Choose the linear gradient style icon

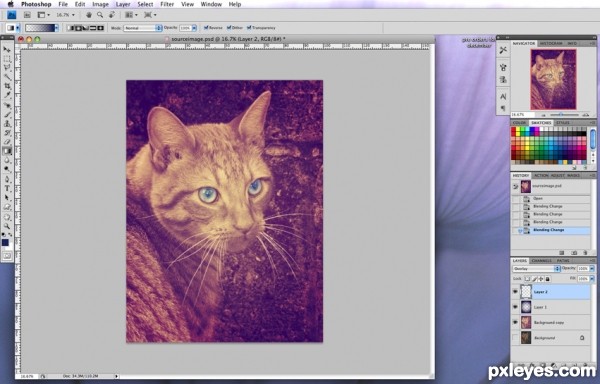click(x=70, y=28)
